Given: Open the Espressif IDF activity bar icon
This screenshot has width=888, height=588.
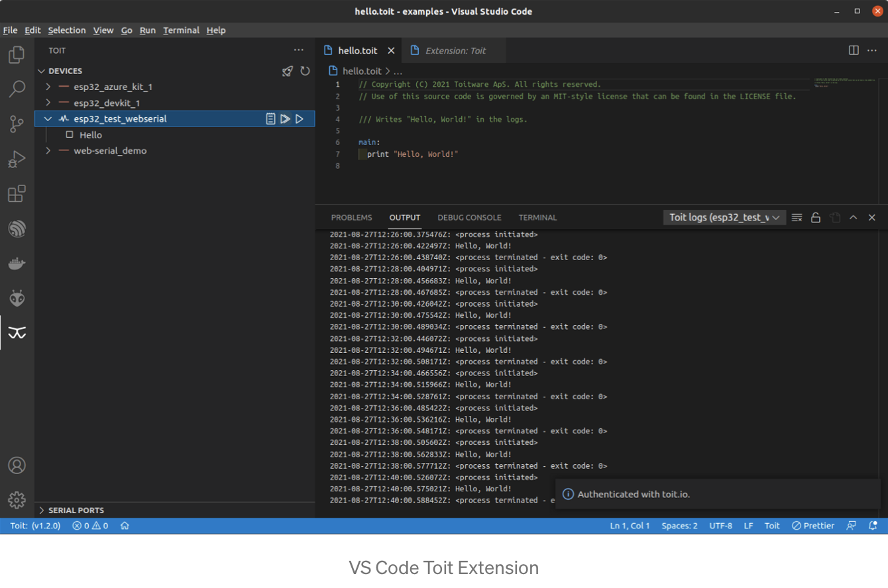Looking at the screenshot, I should click(17, 229).
